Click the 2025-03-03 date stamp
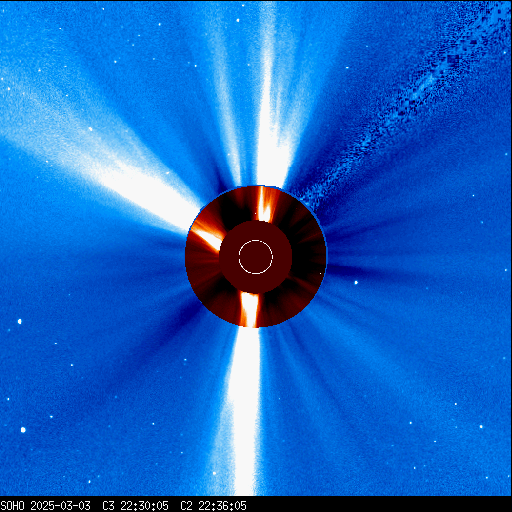The image size is (512, 512). click(60, 505)
